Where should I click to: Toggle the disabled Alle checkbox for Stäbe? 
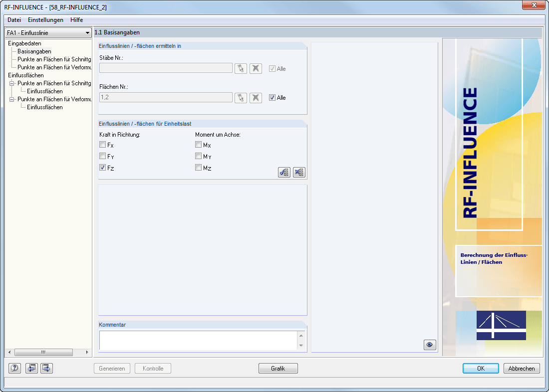[272, 69]
